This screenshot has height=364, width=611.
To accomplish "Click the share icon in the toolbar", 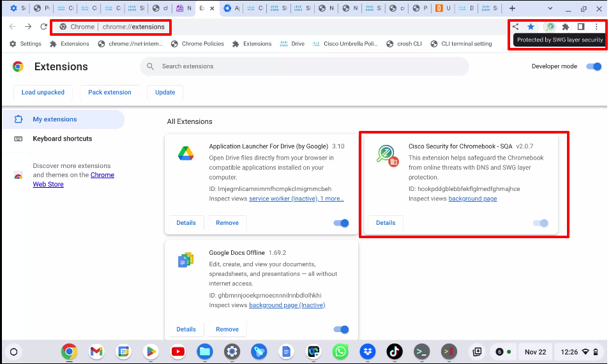I will tap(515, 26).
